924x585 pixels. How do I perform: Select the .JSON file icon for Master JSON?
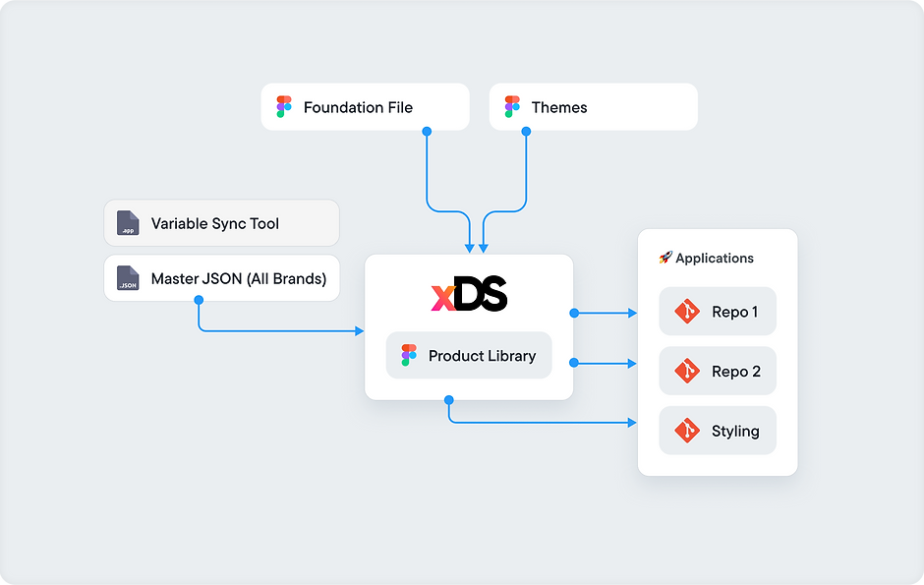pyautogui.click(x=128, y=278)
